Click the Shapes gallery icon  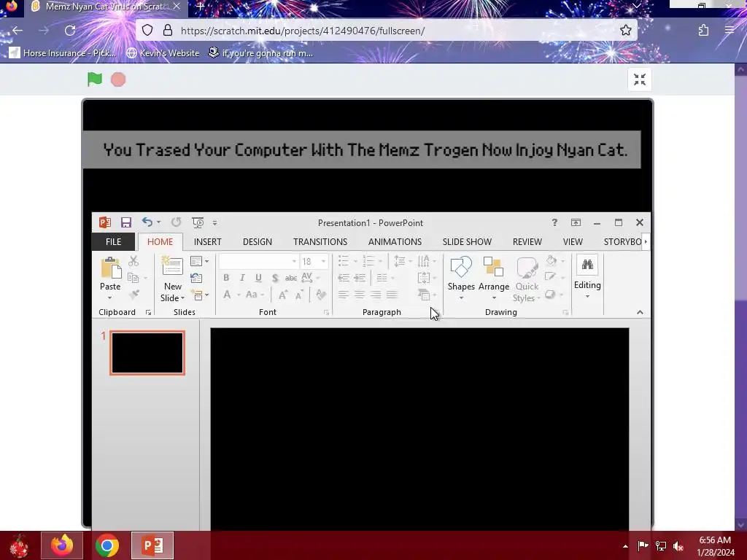(461, 267)
